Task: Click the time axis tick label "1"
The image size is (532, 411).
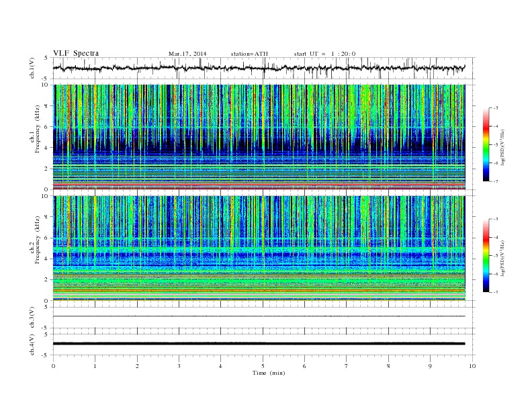Action: click(95, 366)
